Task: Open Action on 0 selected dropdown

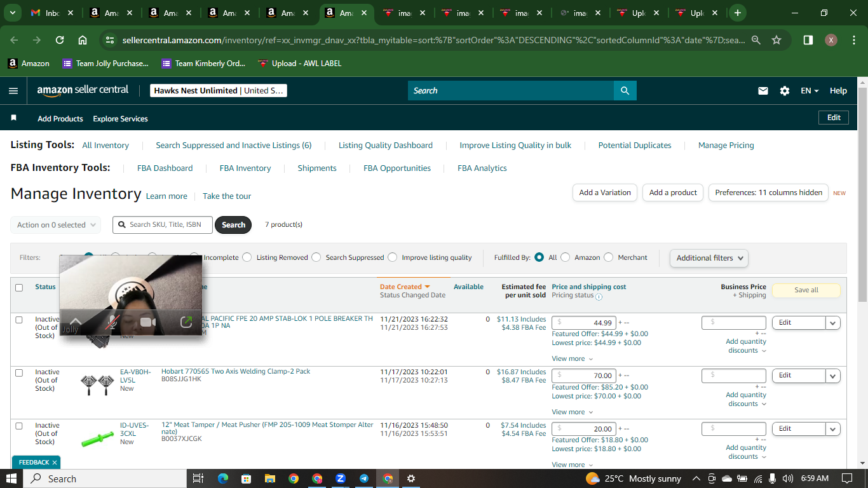Action: pos(56,225)
